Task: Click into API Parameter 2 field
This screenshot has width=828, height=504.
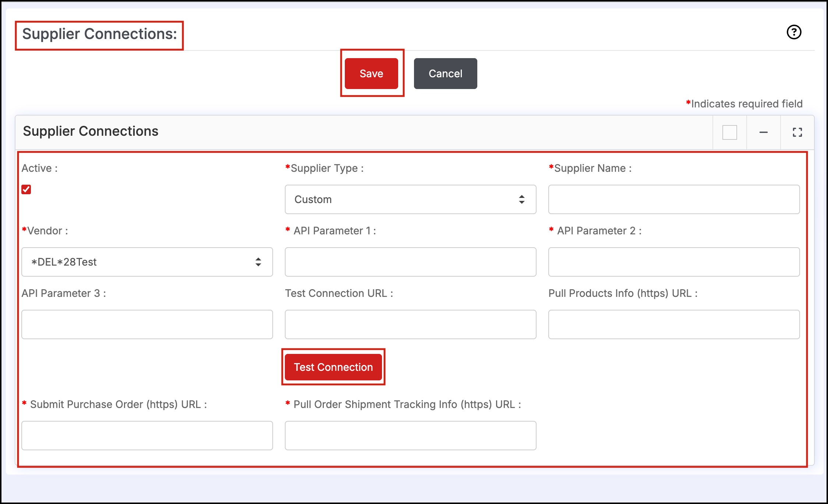Action: click(x=673, y=262)
